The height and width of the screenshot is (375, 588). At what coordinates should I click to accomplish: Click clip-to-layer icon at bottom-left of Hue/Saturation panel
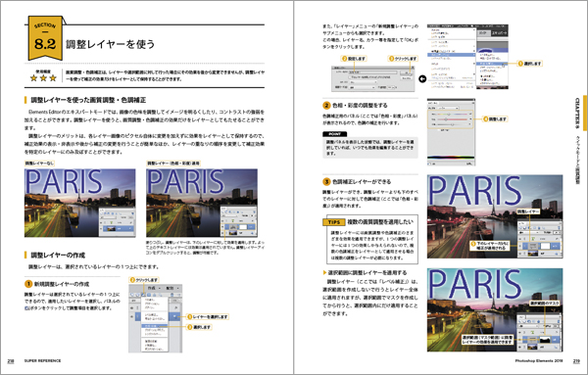click(428, 164)
